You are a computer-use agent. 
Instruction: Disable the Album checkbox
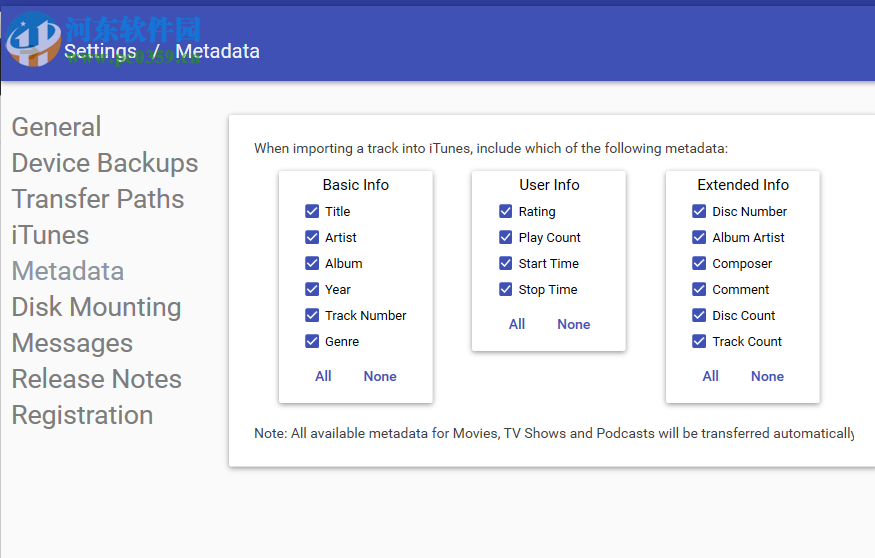(312, 264)
